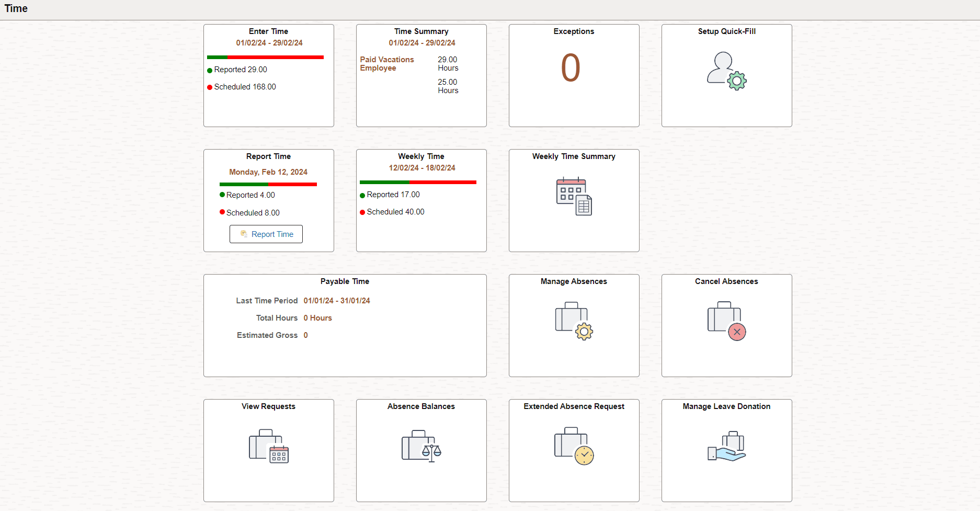Image resolution: width=980 pixels, height=511 pixels.
Task: Open the Absence Balances scales icon
Action: [x=421, y=446]
